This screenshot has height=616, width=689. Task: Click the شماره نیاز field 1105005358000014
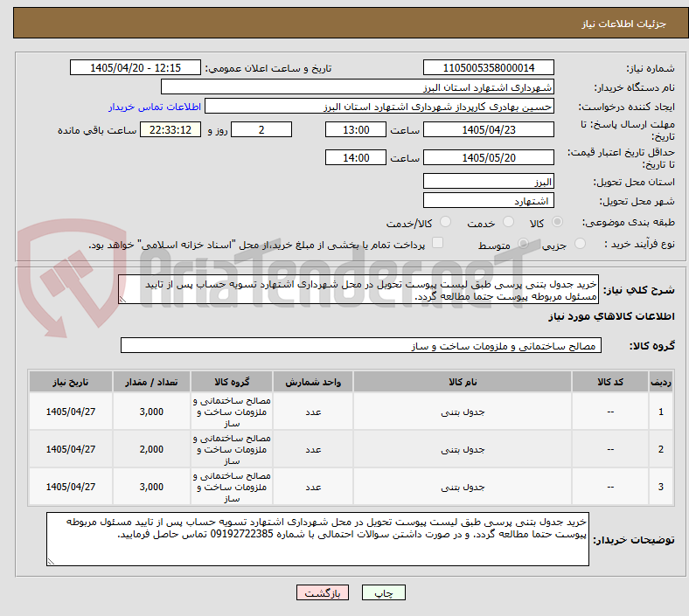point(488,68)
